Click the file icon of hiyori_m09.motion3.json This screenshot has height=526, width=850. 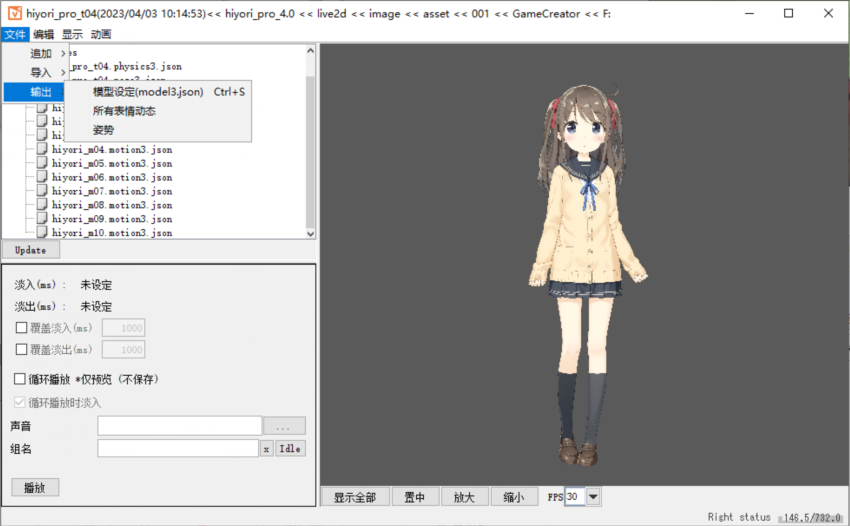tap(42, 219)
